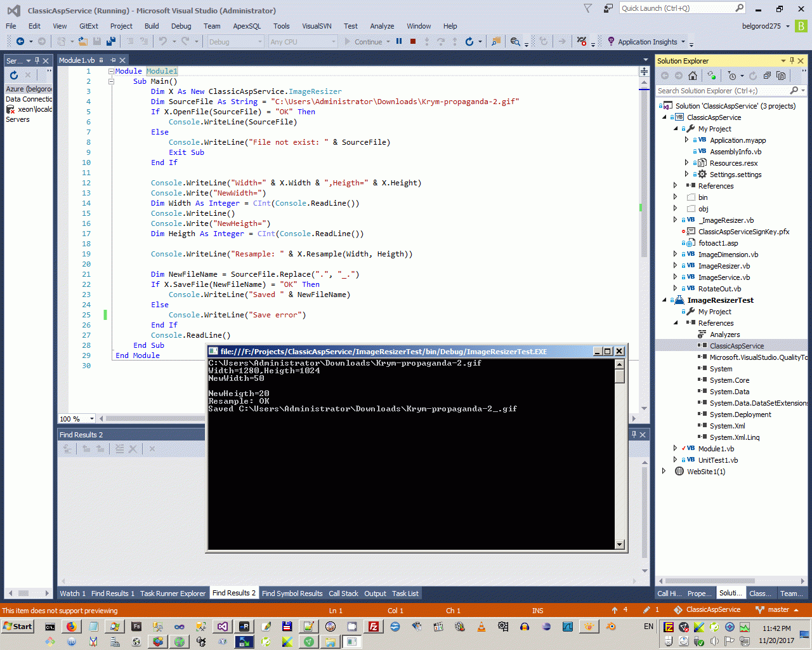This screenshot has height=650, width=812.
Task: Toggle auto-hide pin on Solution Explorer
Action: (792, 61)
